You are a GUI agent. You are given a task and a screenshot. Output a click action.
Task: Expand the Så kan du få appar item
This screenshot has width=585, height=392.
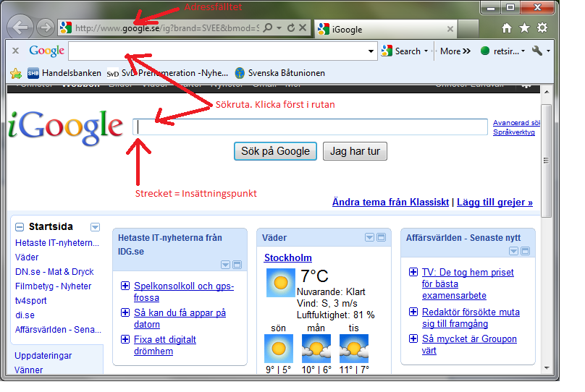tap(125, 312)
